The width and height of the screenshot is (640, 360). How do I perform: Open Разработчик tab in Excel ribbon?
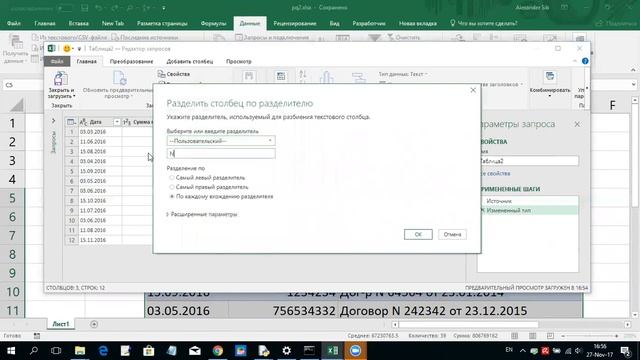pyautogui.click(x=369, y=23)
